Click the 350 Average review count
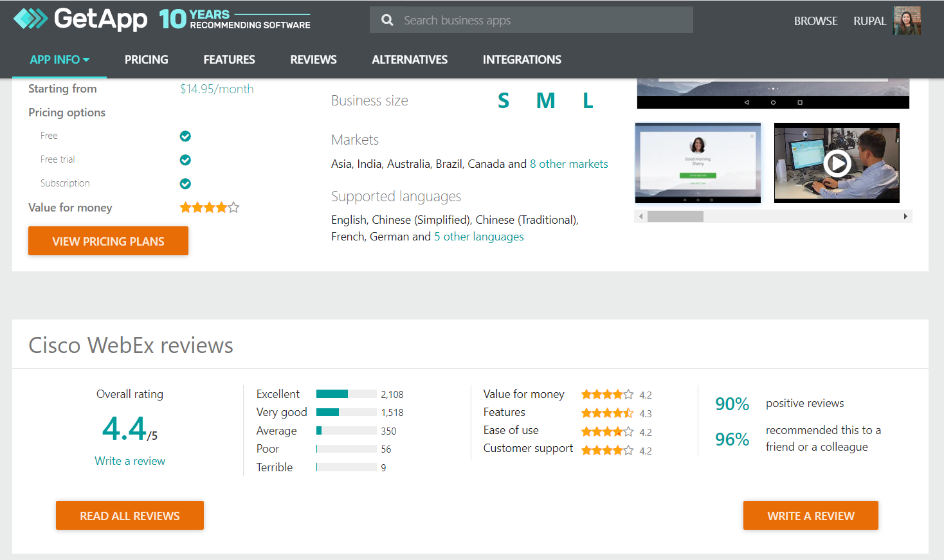Image resolution: width=944 pixels, height=560 pixels. pos(388,431)
